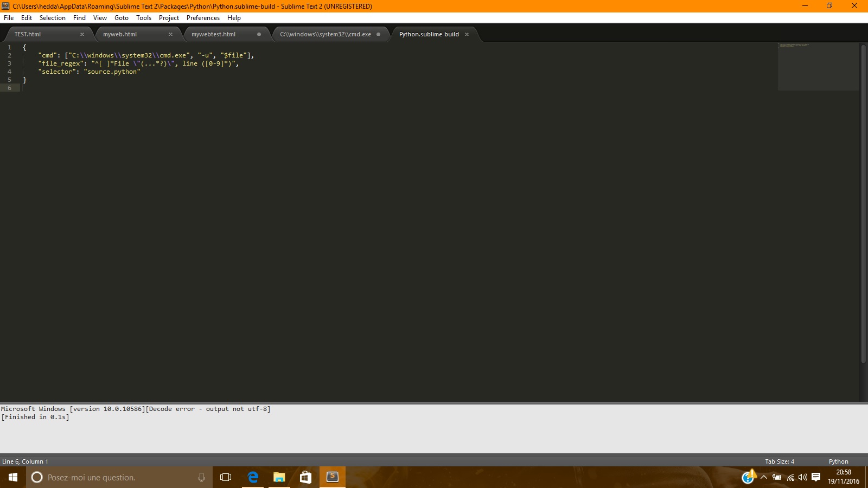Click the Cortana search box
Screen dimensions: 868x488
coord(98,478)
